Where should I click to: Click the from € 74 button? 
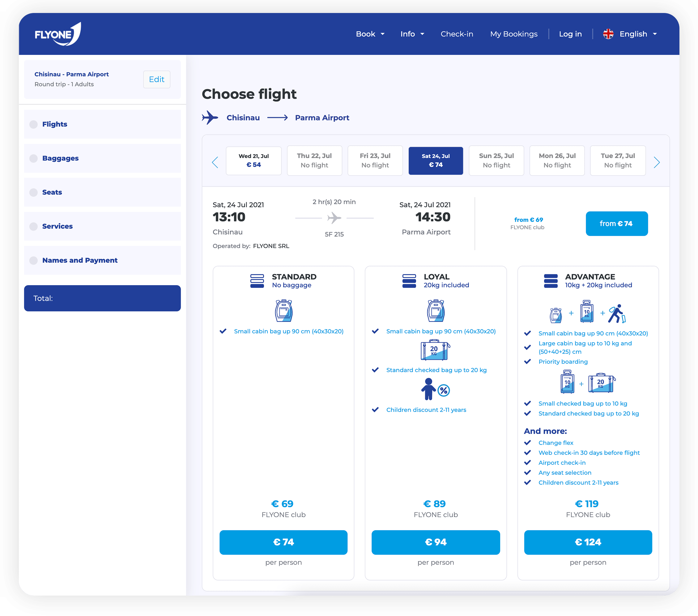tap(616, 224)
